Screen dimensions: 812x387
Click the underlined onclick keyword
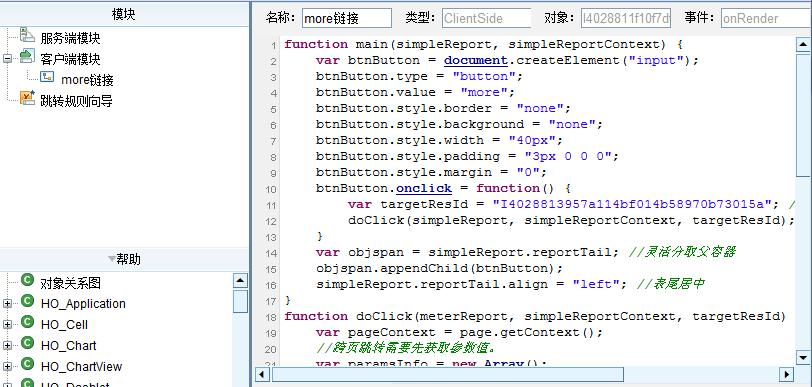click(x=424, y=188)
